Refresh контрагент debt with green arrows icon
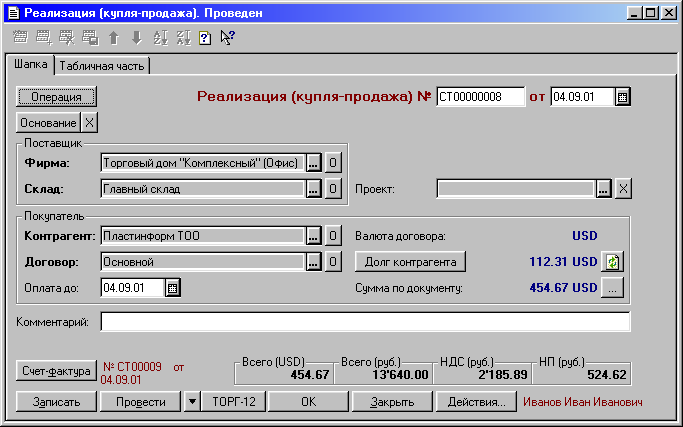 [x=612, y=262]
